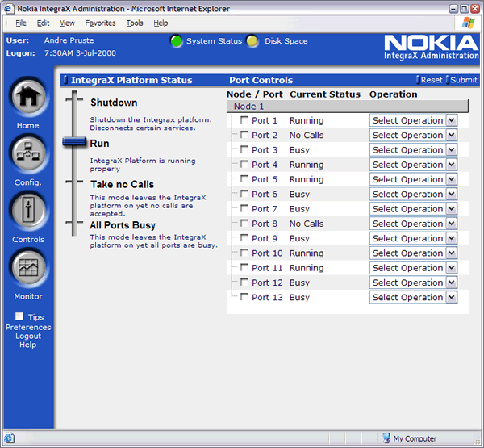The height and width of the screenshot is (448, 484).
Task: Open the Preferences link
Action: pos(28,327)
